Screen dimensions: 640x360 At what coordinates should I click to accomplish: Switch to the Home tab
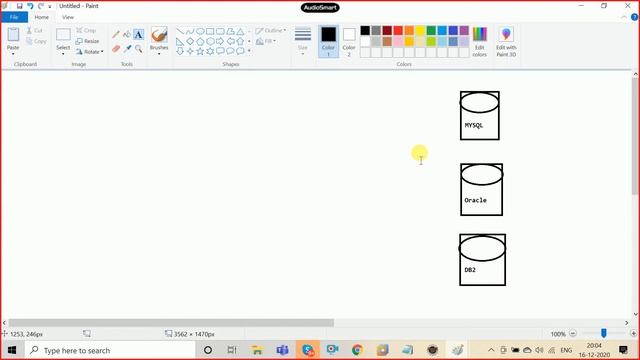42,17
